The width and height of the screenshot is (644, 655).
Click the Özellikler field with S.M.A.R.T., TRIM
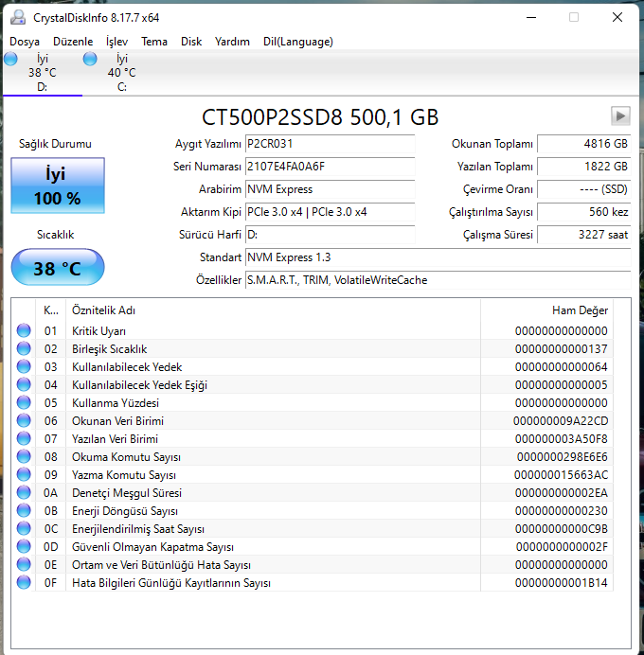pos(438,280)
